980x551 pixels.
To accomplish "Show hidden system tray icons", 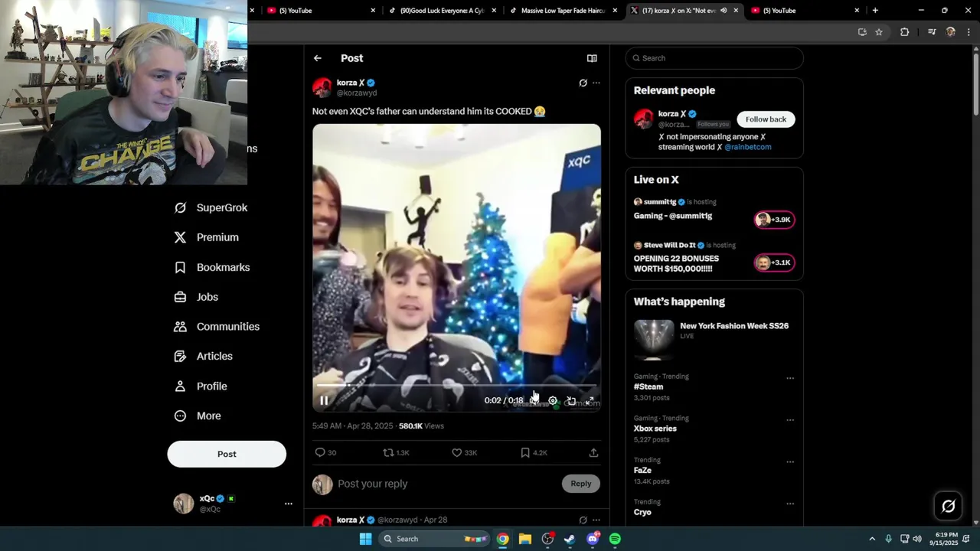I will (871, 539).
